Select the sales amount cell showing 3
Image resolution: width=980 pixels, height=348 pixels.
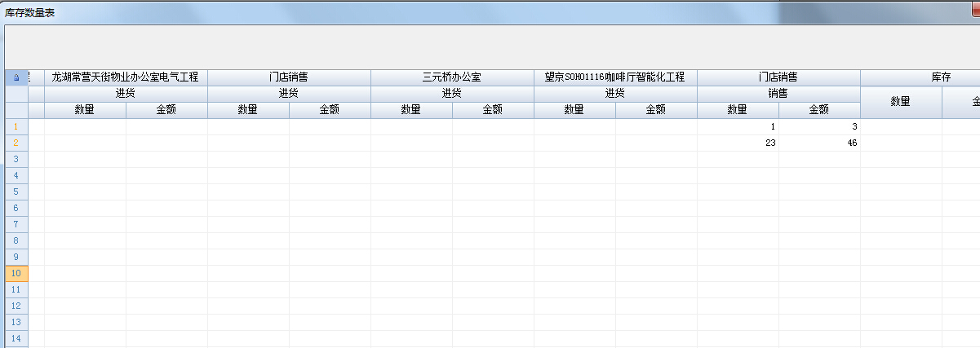819,126
